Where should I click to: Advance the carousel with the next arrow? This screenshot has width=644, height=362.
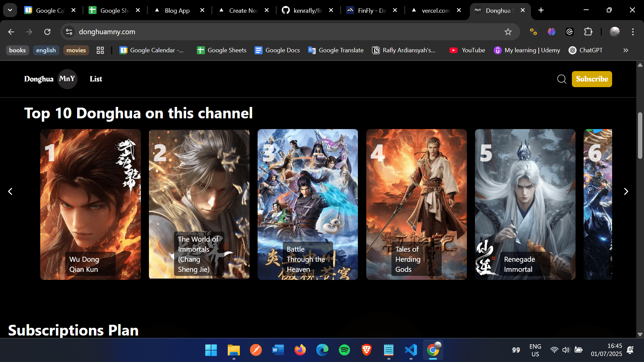pyautogui.click(x=627, y=191)
